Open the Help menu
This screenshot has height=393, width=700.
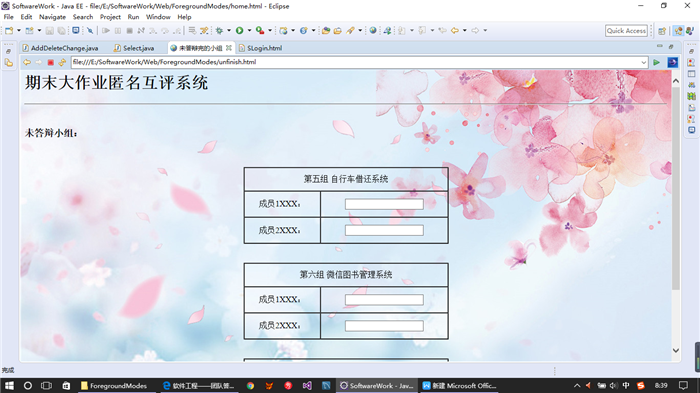pyautogui.click(x=184, y=17)
